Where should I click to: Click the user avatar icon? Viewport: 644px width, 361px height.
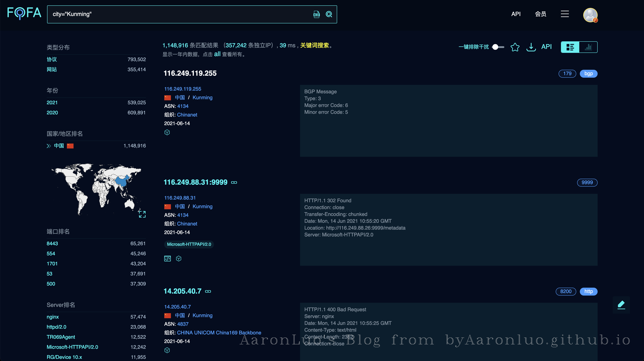(x=590, y=15)
